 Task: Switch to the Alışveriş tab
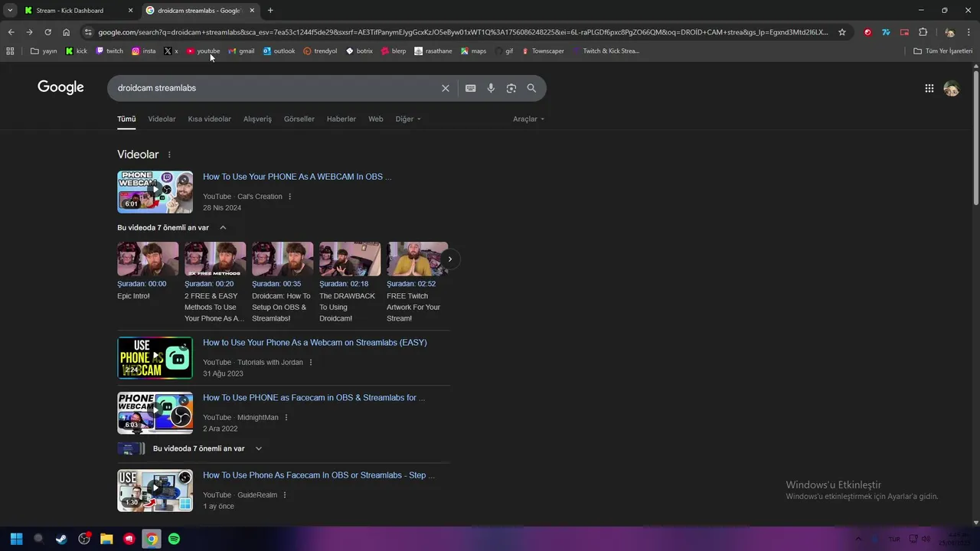[x=257, y=119]
